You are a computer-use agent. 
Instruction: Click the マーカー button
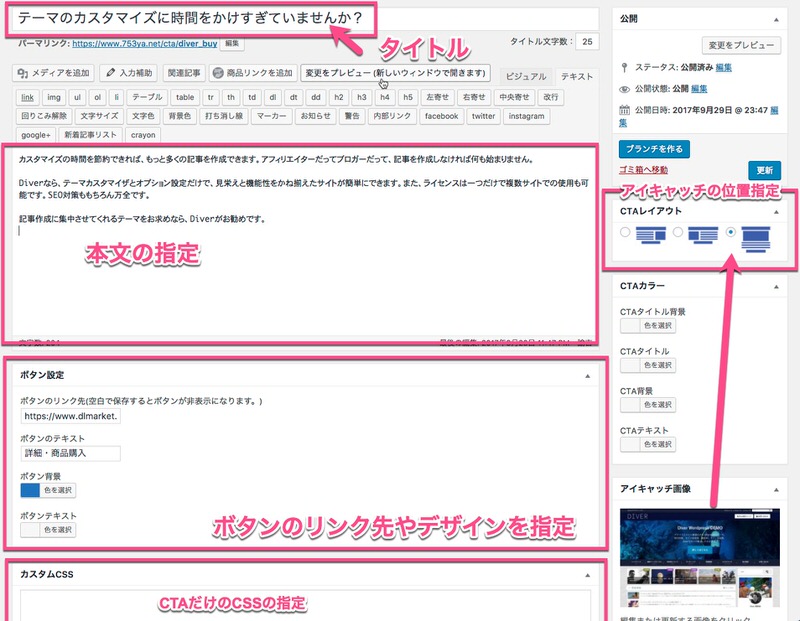point(271,116)
